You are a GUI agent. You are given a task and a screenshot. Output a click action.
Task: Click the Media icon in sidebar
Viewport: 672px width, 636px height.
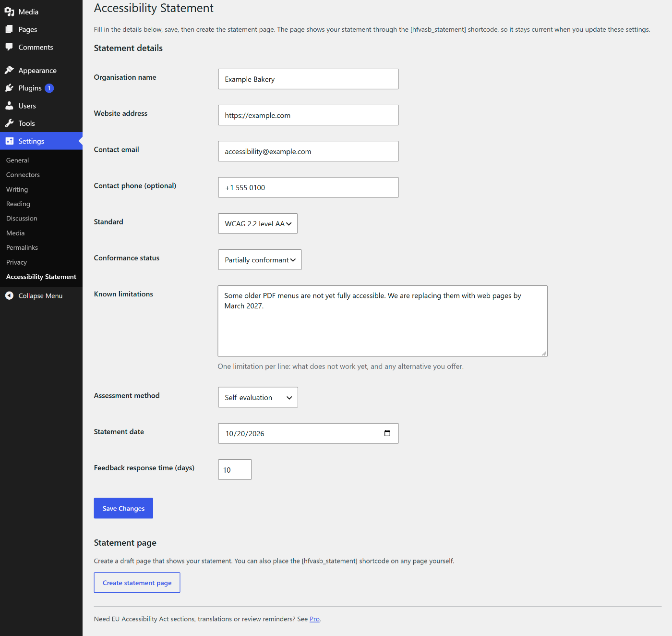(x=9, y=12)
